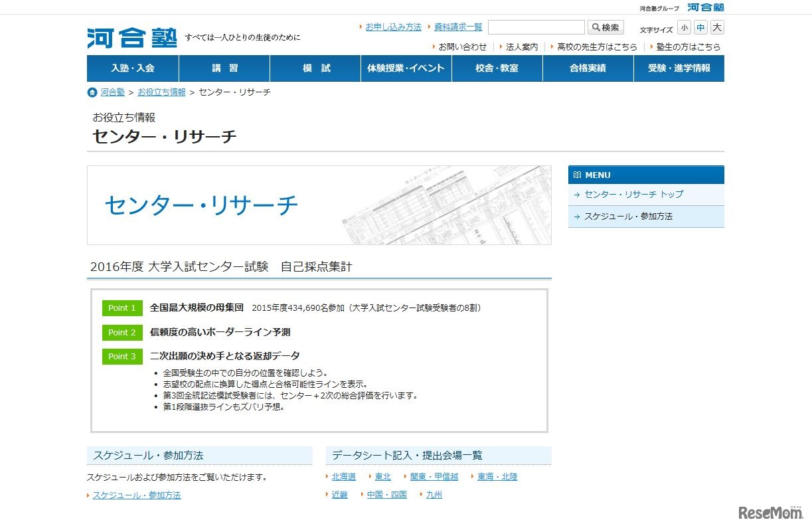Select スケジュール・参加方法 in the side MENU

[628, 217]
